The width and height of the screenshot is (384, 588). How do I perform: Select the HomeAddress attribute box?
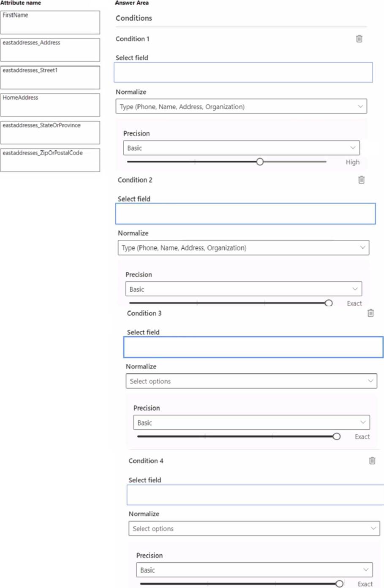[x=50, y=105]
